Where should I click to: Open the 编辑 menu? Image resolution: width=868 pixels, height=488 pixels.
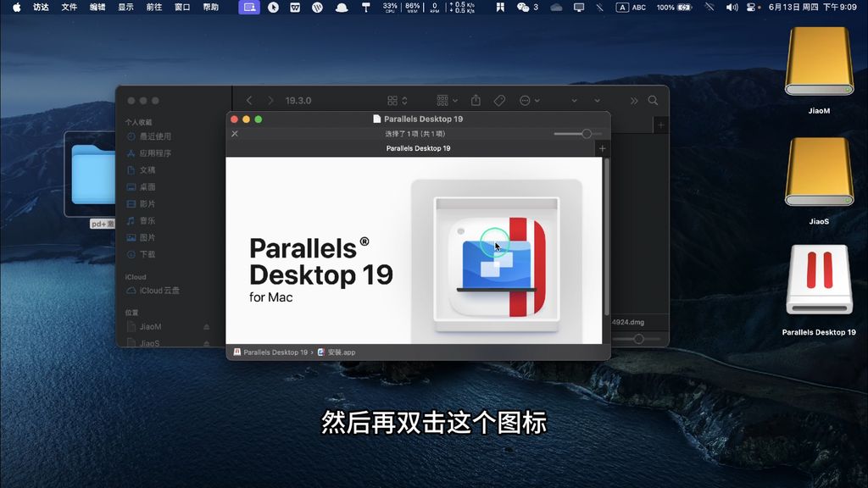click(x=97, y=7)
